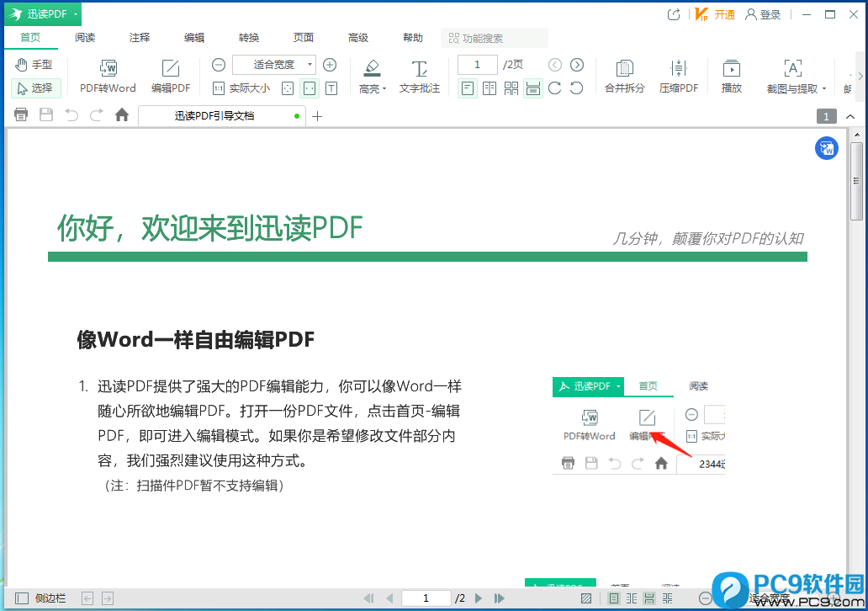Toggle the 侧边栏 sidebar

tap(40, 598)
